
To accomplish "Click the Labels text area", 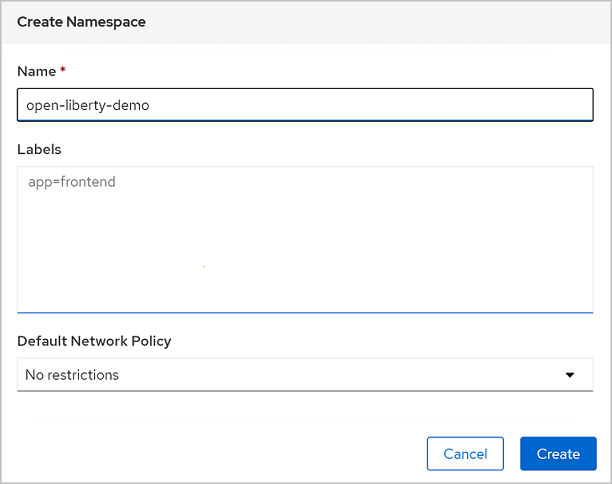I will tap(305, 240).
